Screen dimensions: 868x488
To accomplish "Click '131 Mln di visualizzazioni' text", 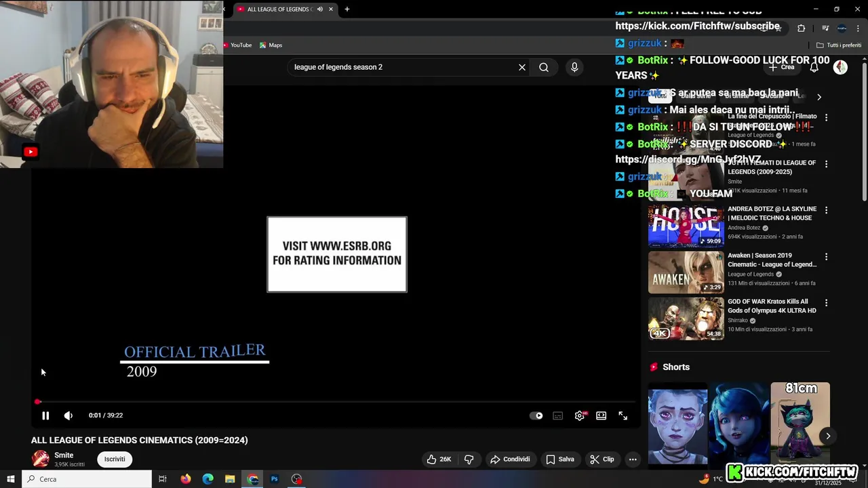I will point(758,283).
